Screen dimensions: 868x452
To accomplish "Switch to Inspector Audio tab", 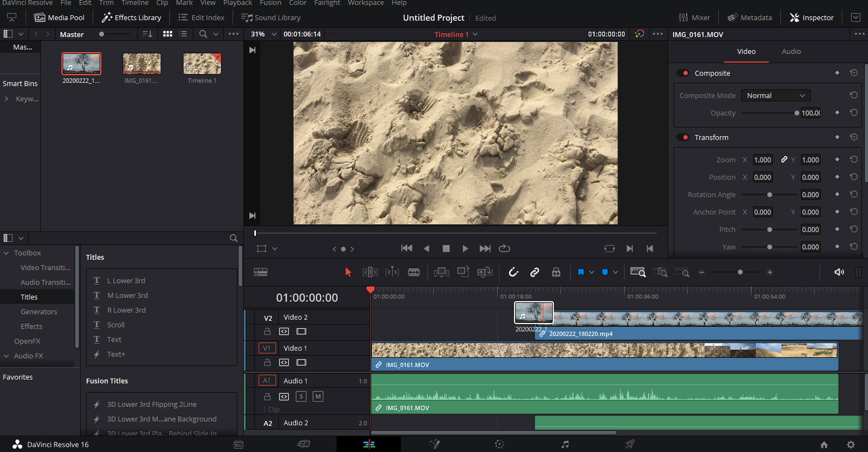I will 791,51.
